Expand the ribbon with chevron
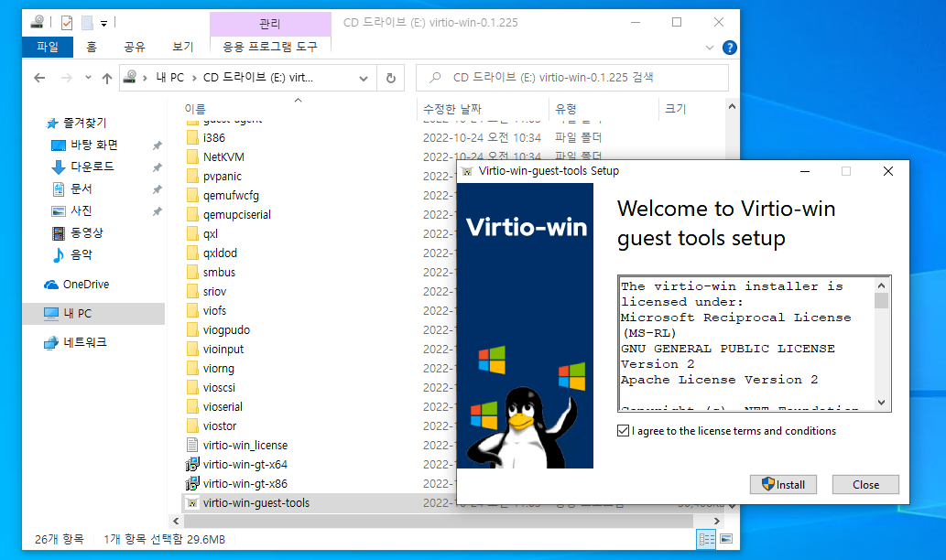This screenshot has height=560, width=946. [710, 47]
